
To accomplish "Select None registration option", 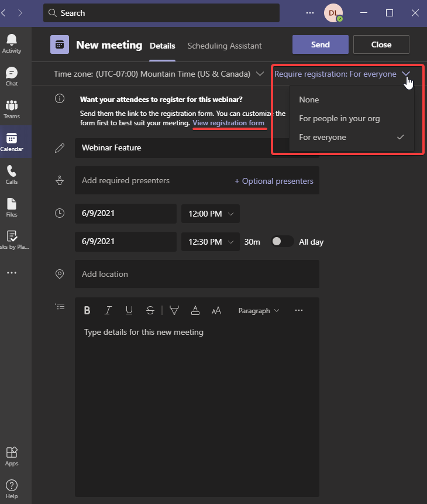I will (309, 100).
